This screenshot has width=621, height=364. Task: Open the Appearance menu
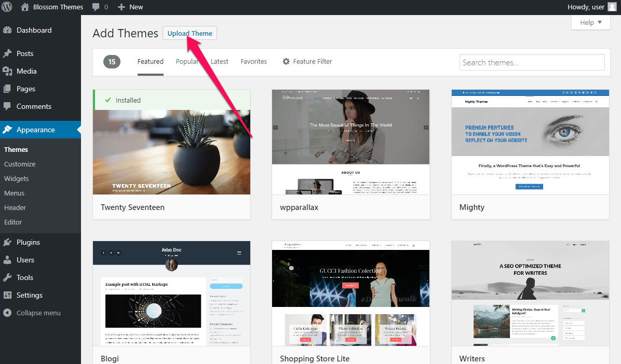point(36,130)
